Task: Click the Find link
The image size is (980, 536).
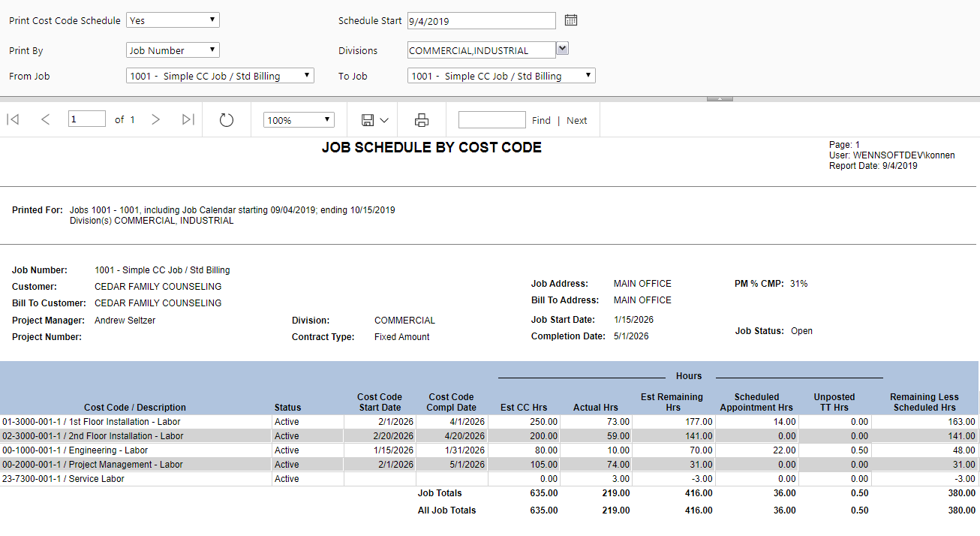Action: [x=541, y=120]
